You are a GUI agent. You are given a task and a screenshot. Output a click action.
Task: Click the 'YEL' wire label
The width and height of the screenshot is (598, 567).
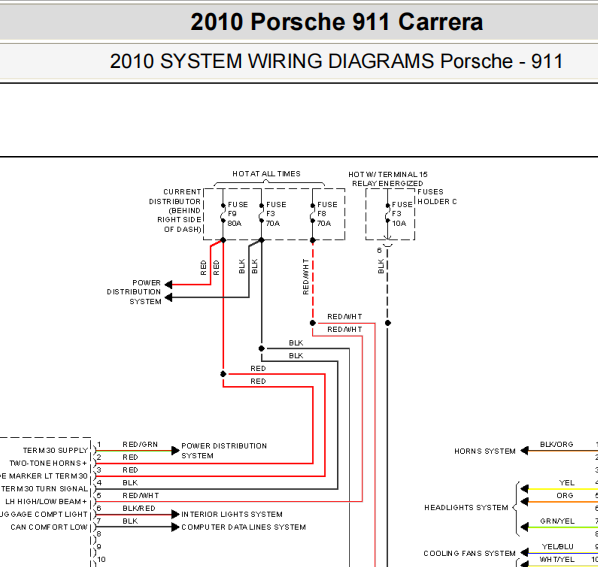click(x=567, y=483)
